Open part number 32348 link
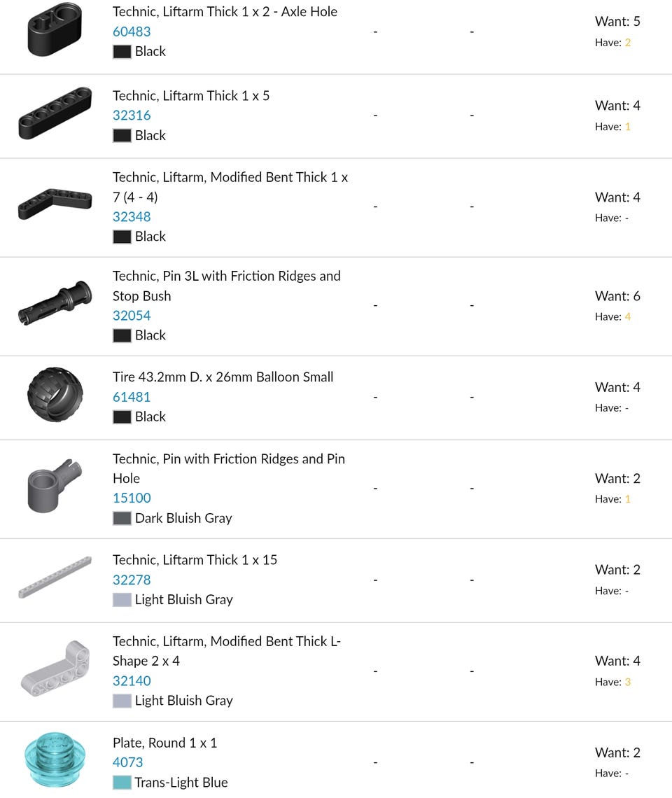This screenshot has width=672, height=798. (x=132, y=217)
